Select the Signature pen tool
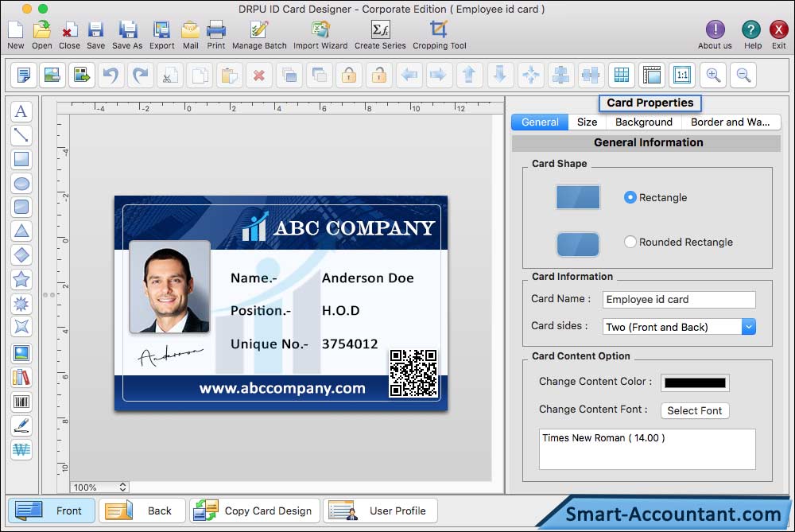Screen dimensions: 795x532 (x=21, y=425)
